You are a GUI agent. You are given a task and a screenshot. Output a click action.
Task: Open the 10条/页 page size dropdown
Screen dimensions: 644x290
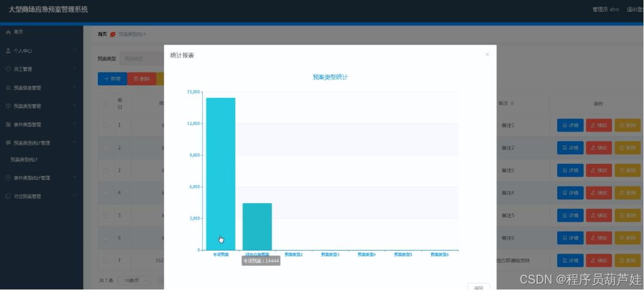(x=134, y=281)
